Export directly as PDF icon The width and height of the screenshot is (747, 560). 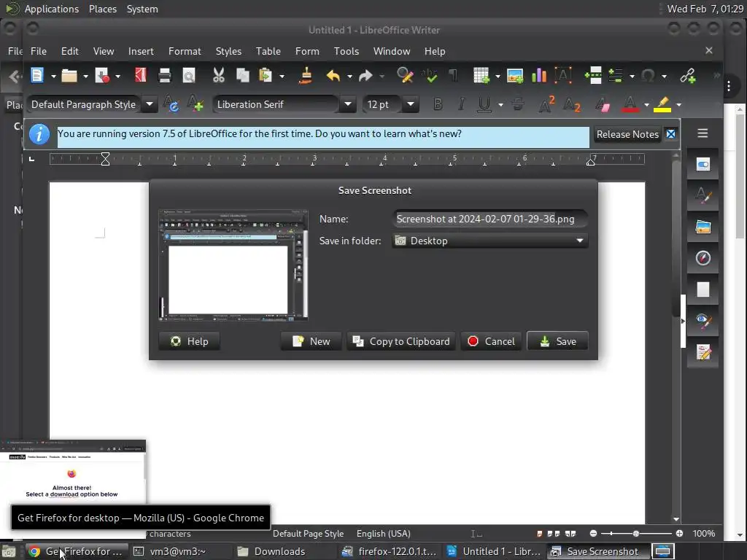[x=141, y=75]
